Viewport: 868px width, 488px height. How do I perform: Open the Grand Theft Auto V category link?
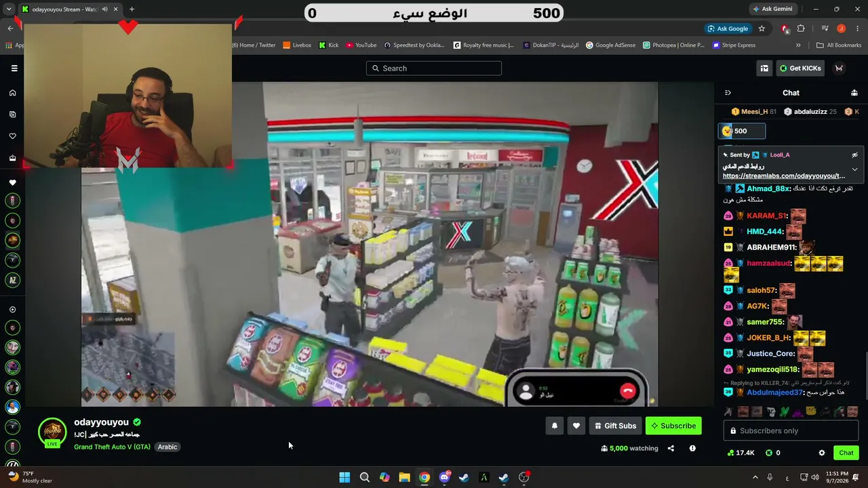pyautogui.click(x=112, y=447)
